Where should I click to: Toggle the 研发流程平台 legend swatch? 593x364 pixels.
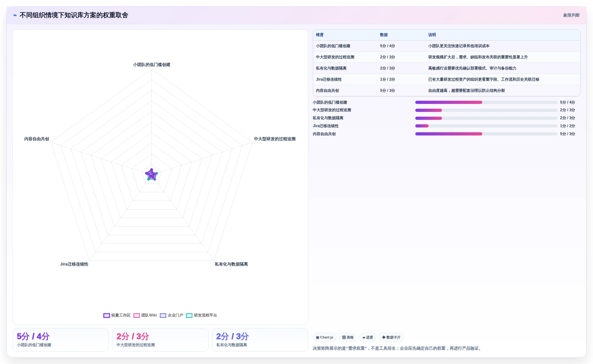pos(189,316)
